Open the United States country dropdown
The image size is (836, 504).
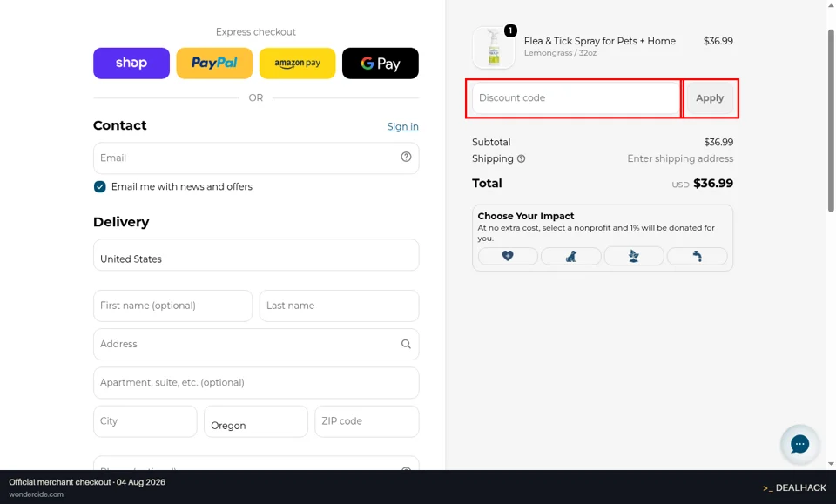(256, 255)
